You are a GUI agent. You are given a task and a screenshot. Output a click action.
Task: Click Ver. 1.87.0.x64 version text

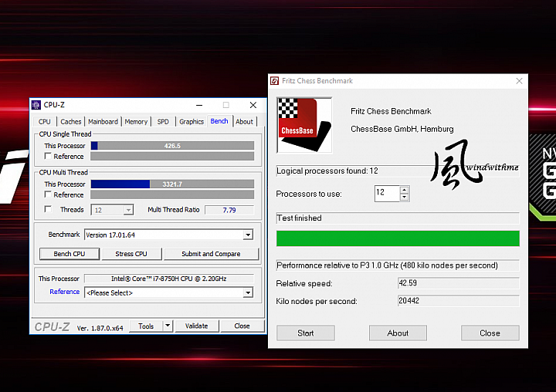100,328
